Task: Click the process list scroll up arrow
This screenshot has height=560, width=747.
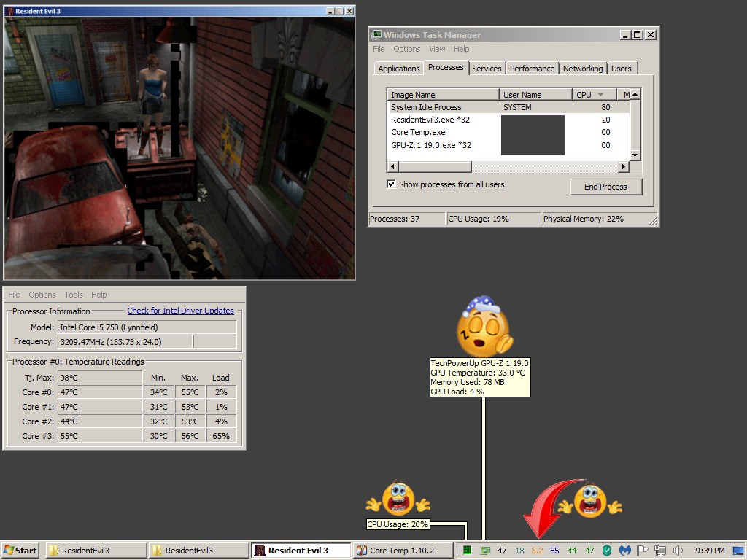Action: click(x=635, y=94)
